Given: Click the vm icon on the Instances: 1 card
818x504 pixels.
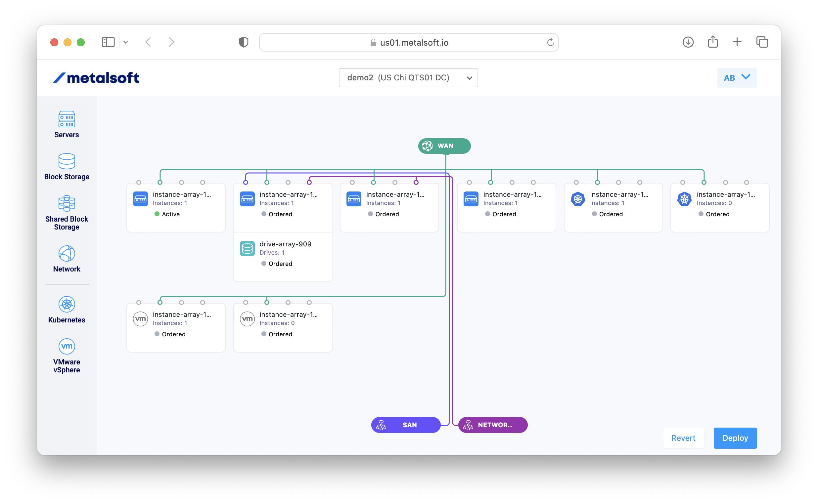Looking at the screenshot, I should [140, 319].
